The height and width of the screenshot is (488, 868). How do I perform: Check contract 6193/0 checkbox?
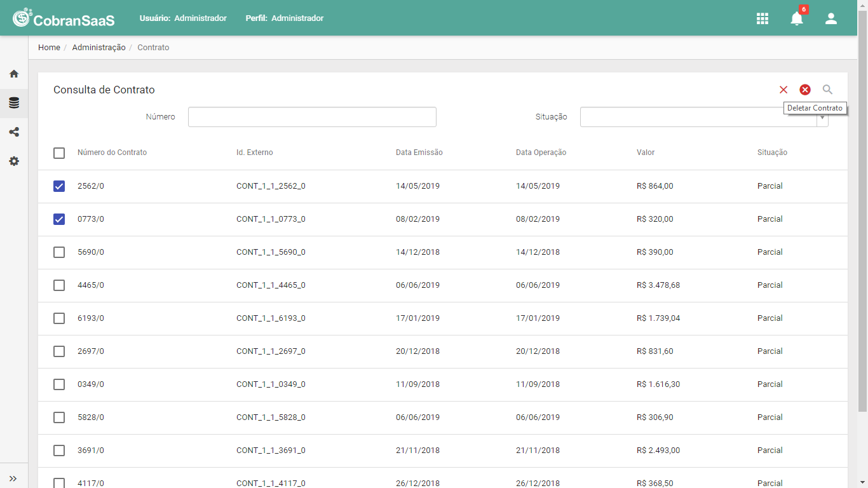tap(59, 318)
